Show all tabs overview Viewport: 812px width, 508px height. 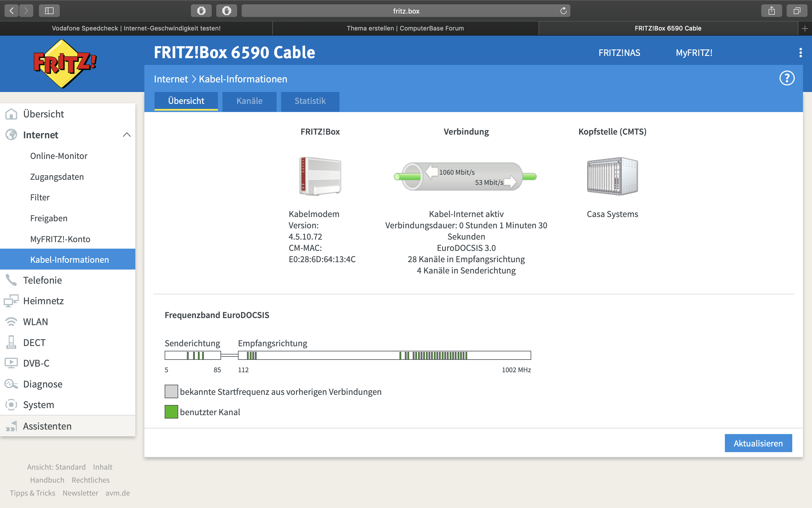pyautogui.click(x=797, y=11)
